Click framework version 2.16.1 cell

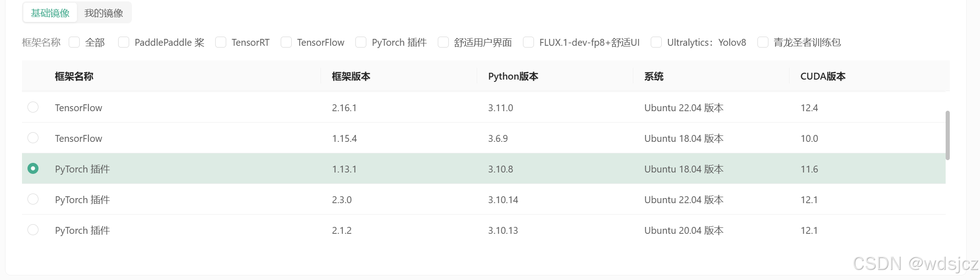pyautogui.click(x=344, y=108)
